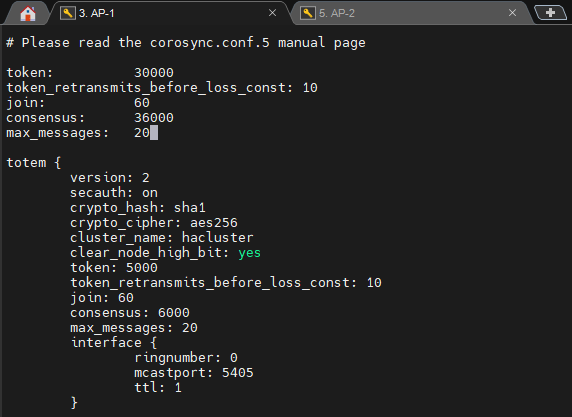This screenshot has width=572, height=417.
Task: Click the crypto_cipher aes256 value
Action: point(213,223)
